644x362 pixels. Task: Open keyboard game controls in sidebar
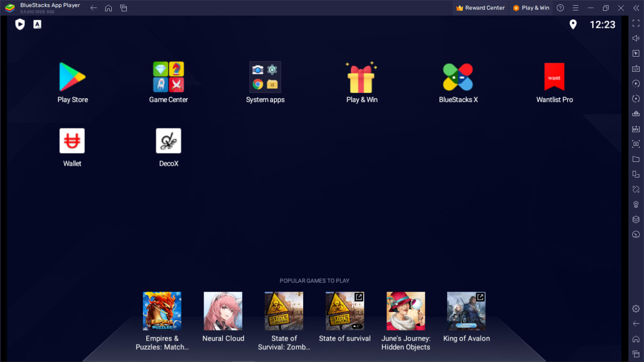pyautogui.click(x=636, y=68)
